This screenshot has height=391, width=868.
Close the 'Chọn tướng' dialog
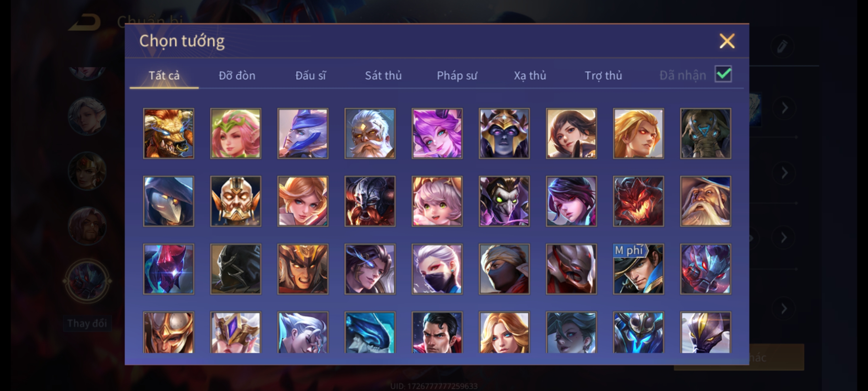(727, 41)
